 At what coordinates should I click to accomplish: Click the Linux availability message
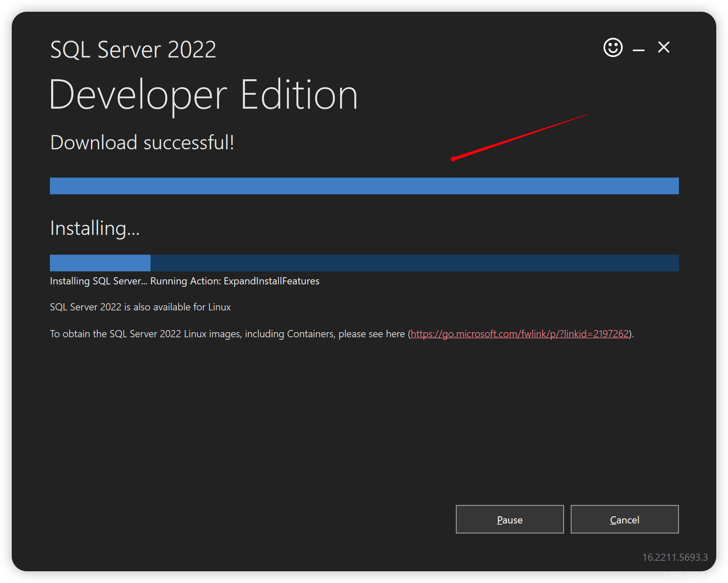[x=140, y=307]
